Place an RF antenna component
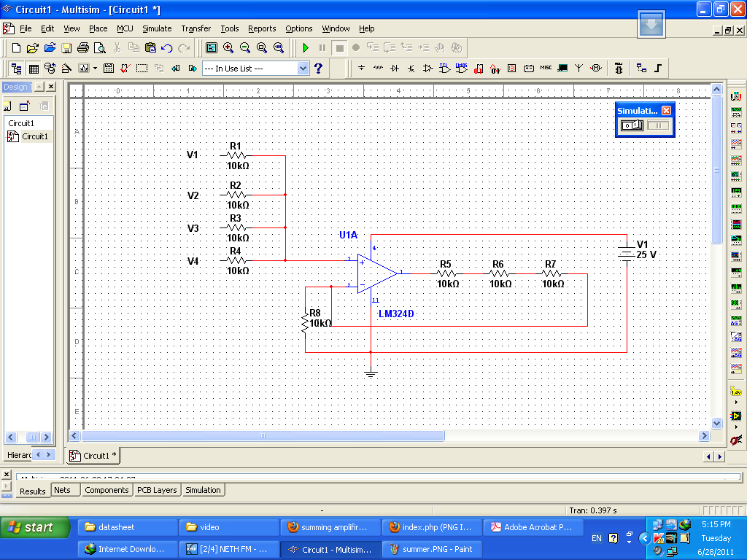This screenshot has height=560, width=747. (x=578, y=68)
